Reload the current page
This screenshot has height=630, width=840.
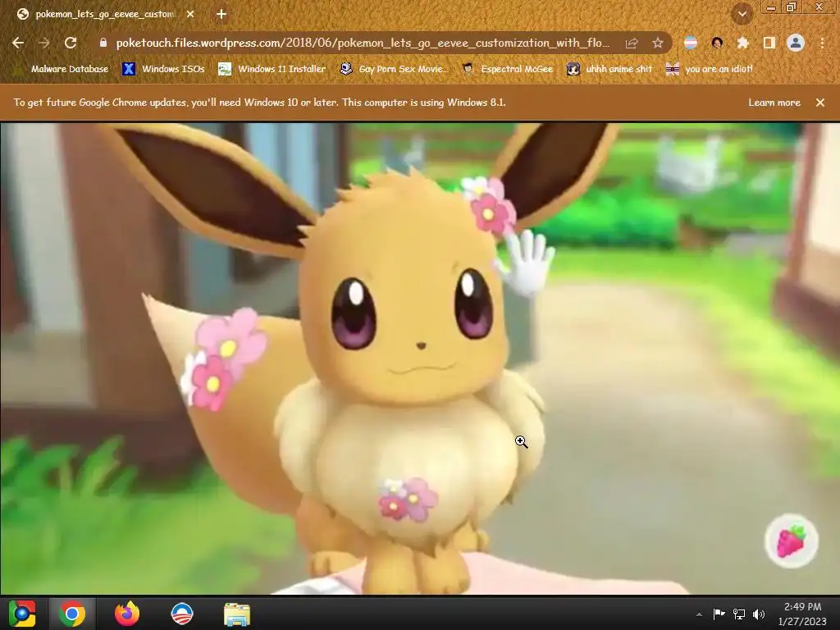(x=71, y=43)
